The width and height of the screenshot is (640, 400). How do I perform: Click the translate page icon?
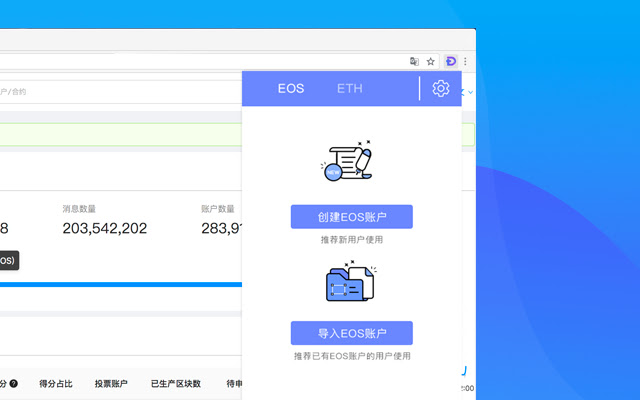(414, 62)
